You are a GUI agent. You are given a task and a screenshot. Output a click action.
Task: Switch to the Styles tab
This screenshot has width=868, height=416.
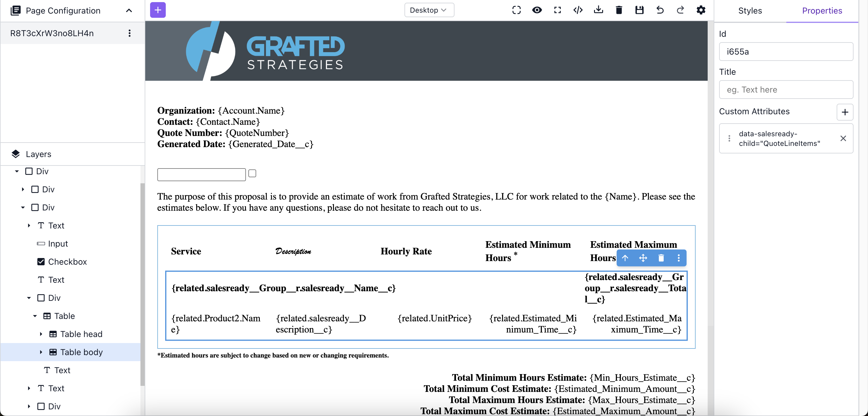click(x=750, y=11)
